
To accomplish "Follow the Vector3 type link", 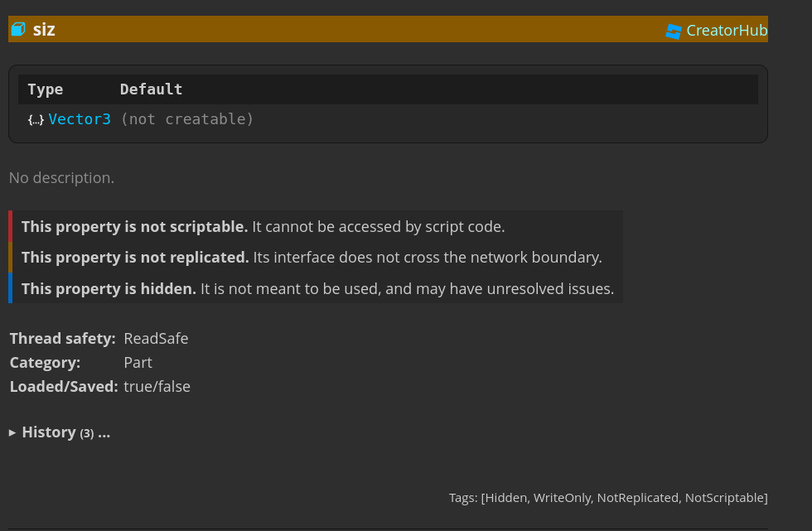I will click(80, 119).
